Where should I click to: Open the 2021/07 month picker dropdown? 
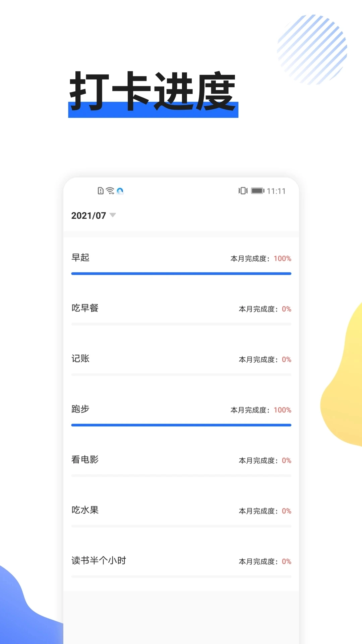[89, 216]
